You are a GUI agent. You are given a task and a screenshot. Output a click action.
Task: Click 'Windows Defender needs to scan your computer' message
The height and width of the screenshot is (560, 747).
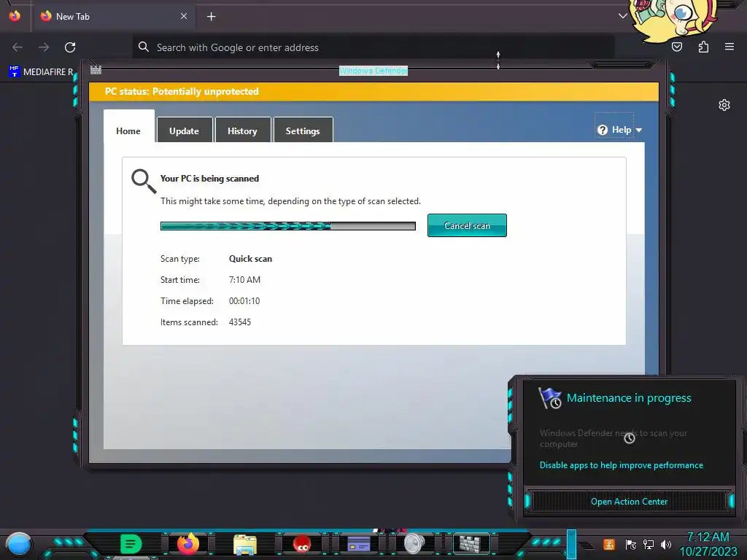(614, 438)
